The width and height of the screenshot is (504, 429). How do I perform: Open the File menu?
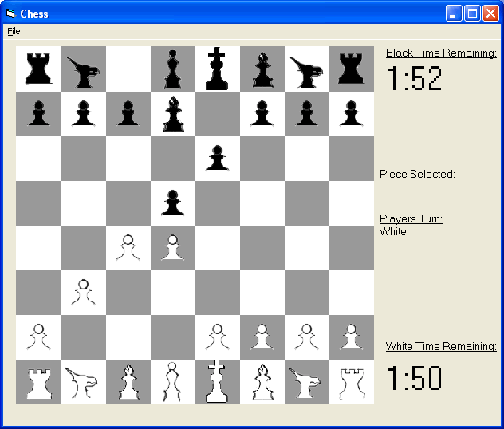coord(14,31)
